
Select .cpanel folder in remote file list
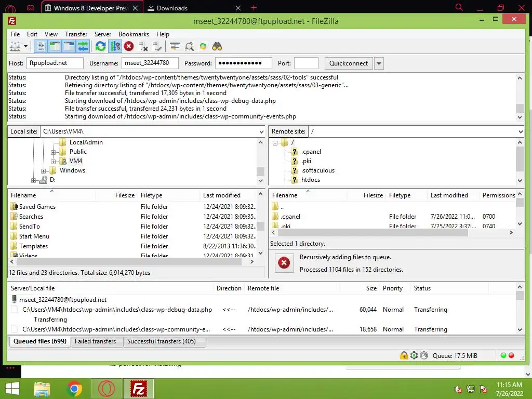290,217
